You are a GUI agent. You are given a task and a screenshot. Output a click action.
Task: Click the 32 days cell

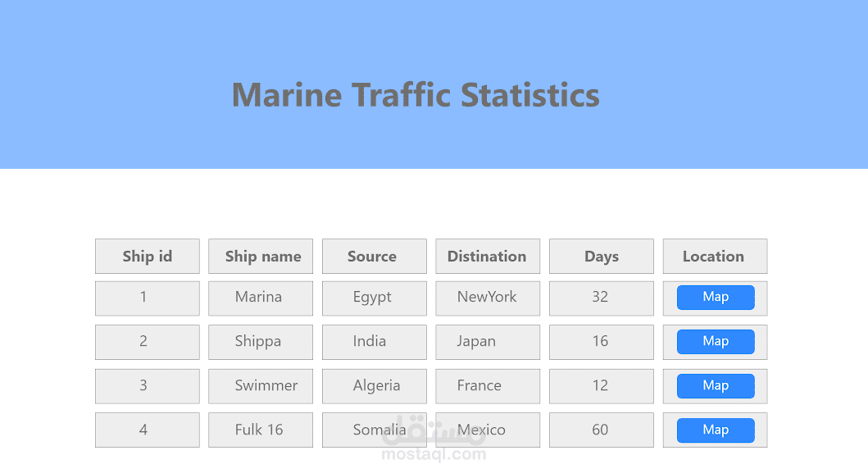click(x=601, y=298)
